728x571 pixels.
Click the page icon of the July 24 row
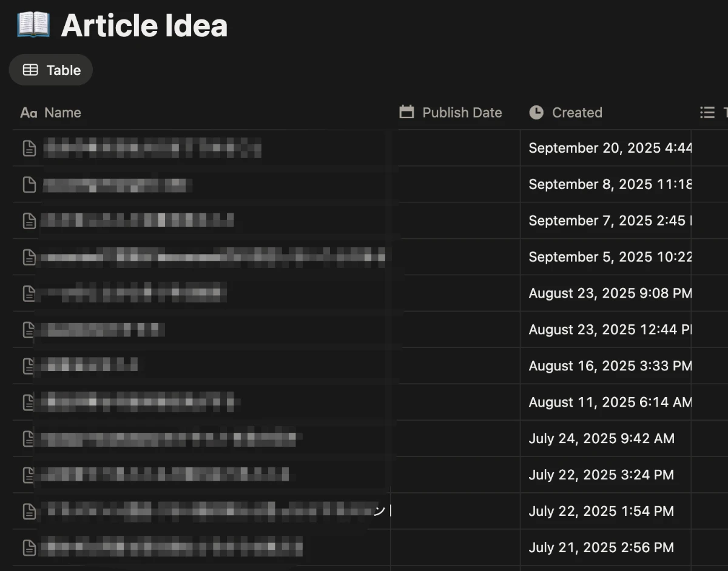pos(29,439)
